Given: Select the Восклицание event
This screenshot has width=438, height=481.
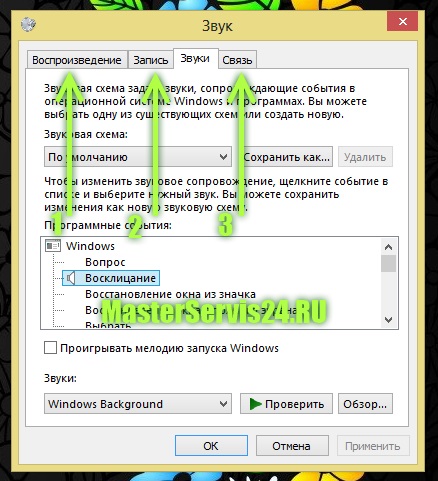Looking at the screenshot, I should point(120,278).
